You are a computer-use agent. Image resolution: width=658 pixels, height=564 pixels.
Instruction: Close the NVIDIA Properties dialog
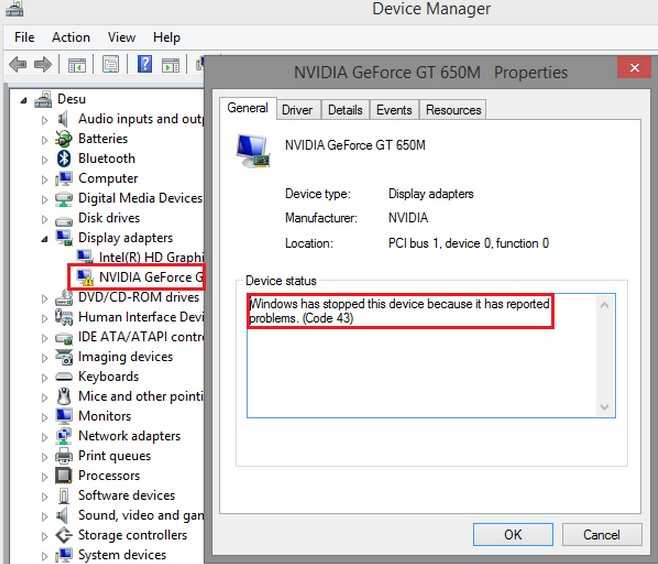634,67
